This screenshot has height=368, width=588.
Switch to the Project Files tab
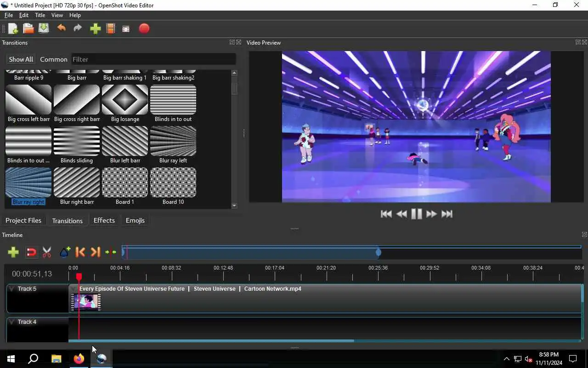click(x=23, y=220)
